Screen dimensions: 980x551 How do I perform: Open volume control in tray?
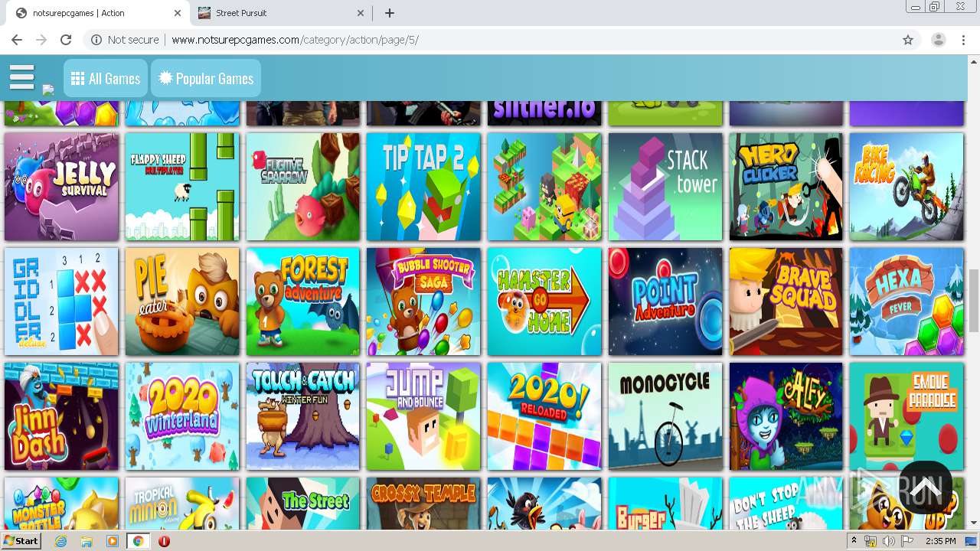pos(888,541)
